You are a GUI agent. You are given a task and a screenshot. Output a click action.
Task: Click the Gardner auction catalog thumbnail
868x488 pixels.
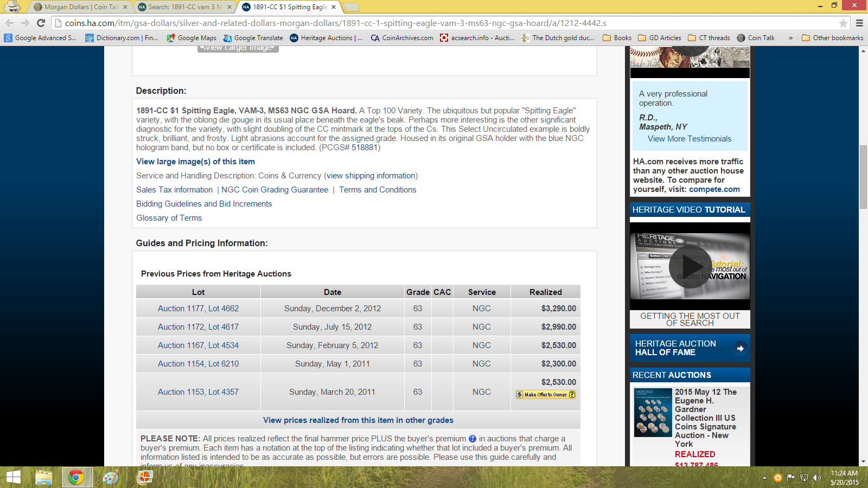pos(653,413)
